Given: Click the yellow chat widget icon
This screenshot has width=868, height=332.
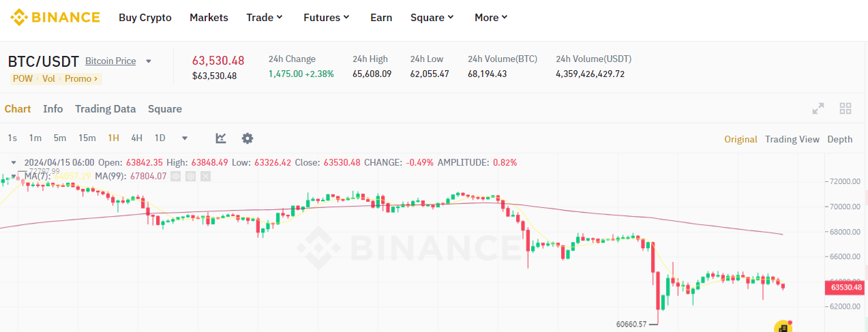Looking at the screenshot, I should (x=783, y=327).
